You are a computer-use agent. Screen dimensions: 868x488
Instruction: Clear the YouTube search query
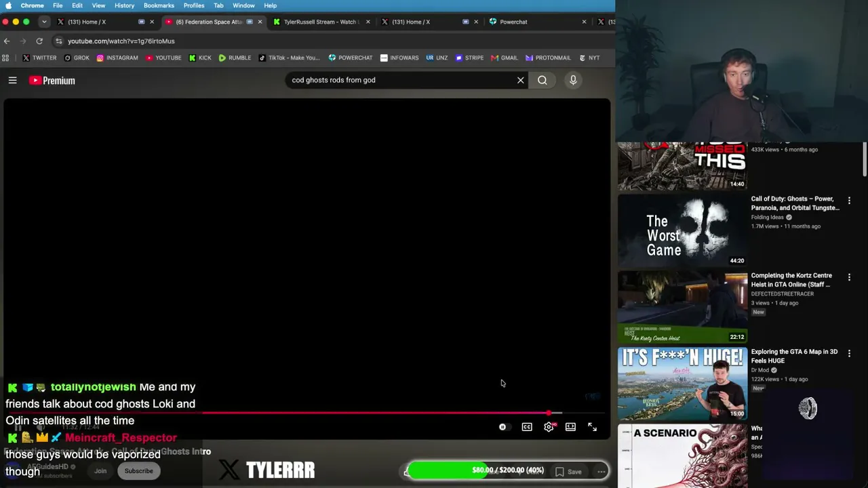(521, 80)
